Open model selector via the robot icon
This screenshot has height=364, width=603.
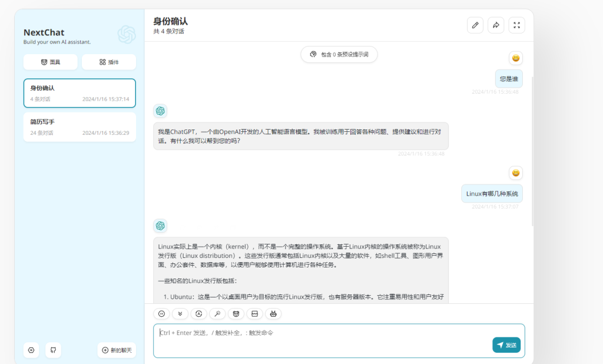pos(273,314)
